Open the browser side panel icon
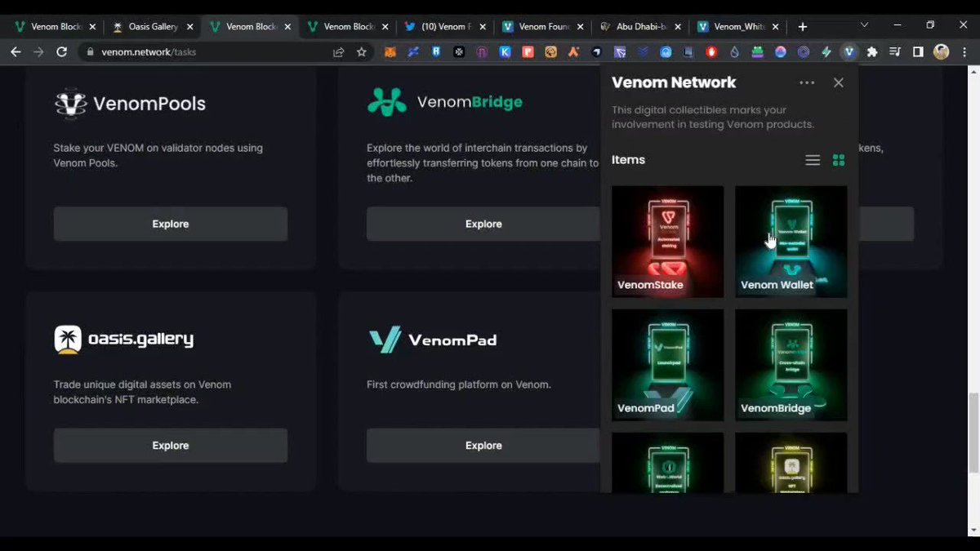 918,51
